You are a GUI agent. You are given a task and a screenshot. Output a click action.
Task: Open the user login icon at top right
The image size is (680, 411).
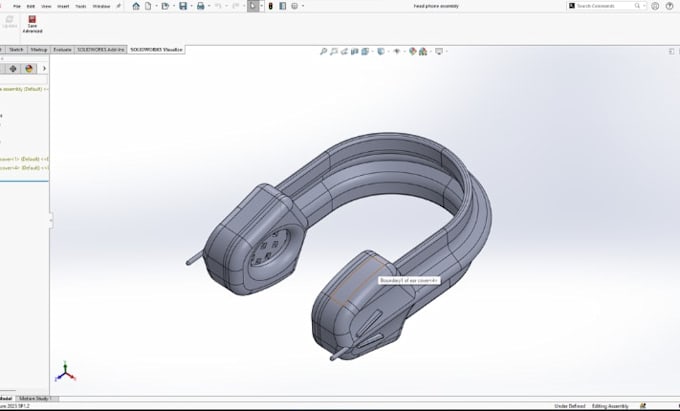click(655, 6)
